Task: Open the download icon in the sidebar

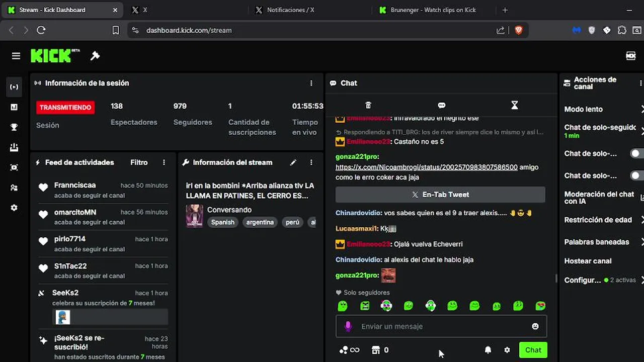Action: [14, 147]
